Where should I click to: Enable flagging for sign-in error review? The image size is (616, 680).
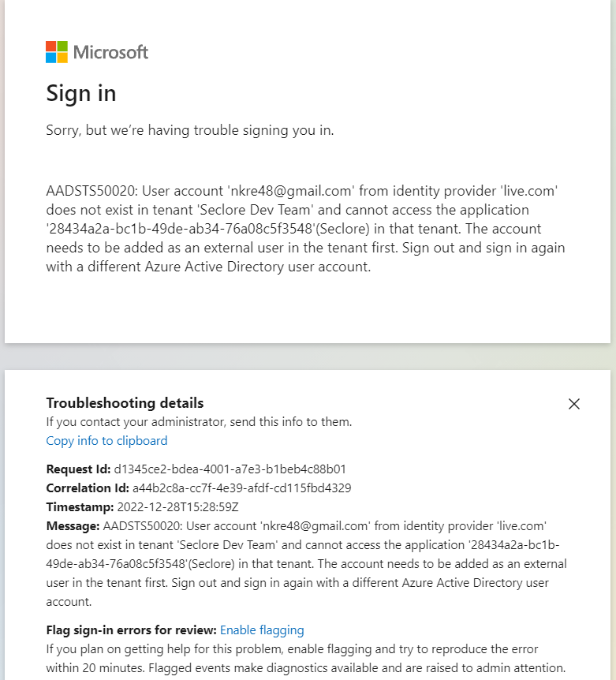click(262, 630)
